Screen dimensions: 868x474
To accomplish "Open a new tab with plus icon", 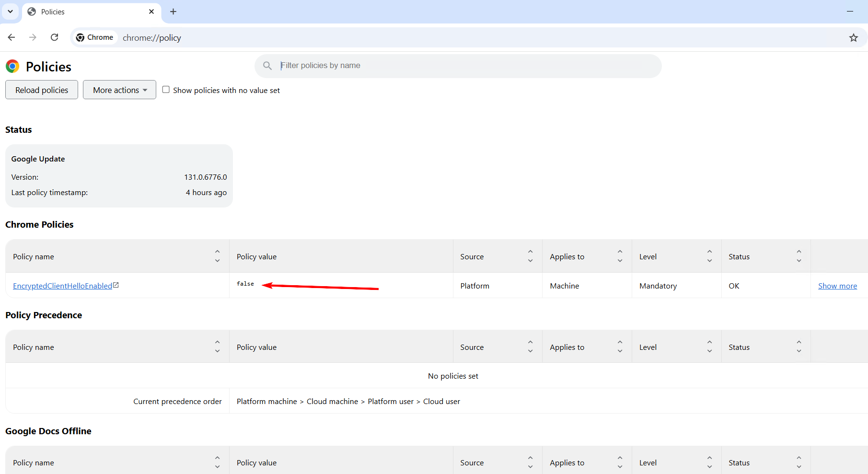I will tap(173, 12).
